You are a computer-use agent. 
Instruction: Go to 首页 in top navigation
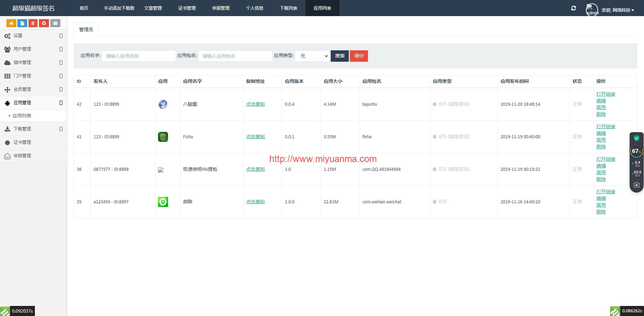click(x=84, y=8)
